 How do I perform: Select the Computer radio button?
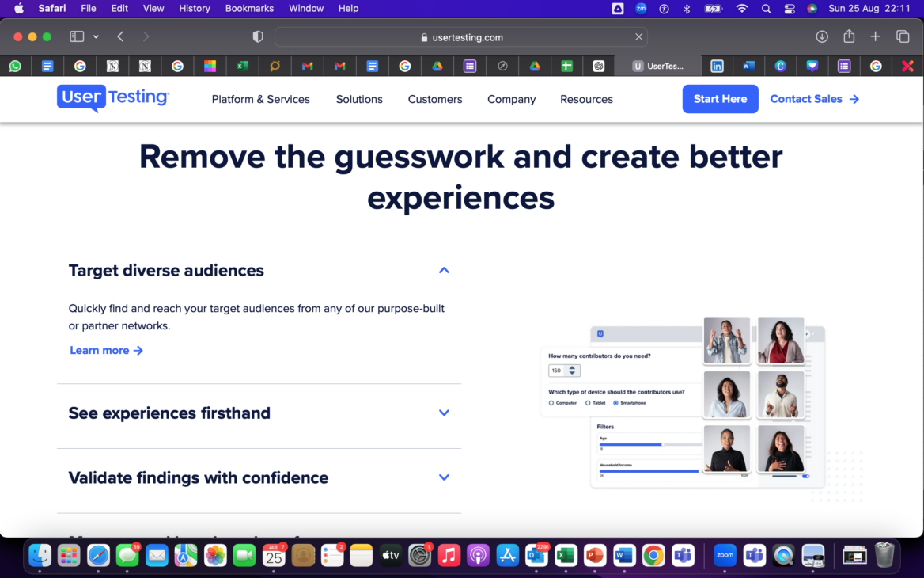[x=551, y=403]
